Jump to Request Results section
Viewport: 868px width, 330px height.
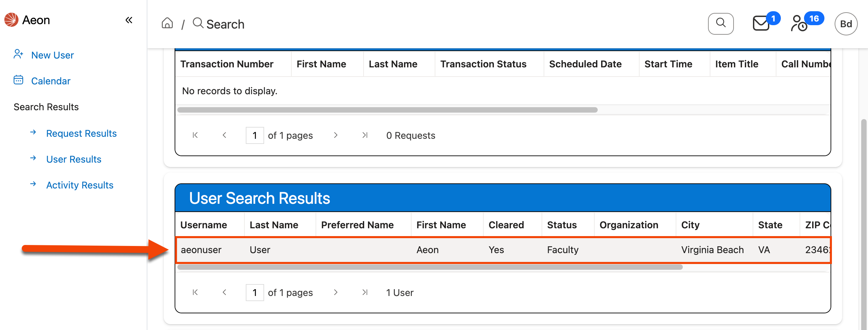pos(81,133)
